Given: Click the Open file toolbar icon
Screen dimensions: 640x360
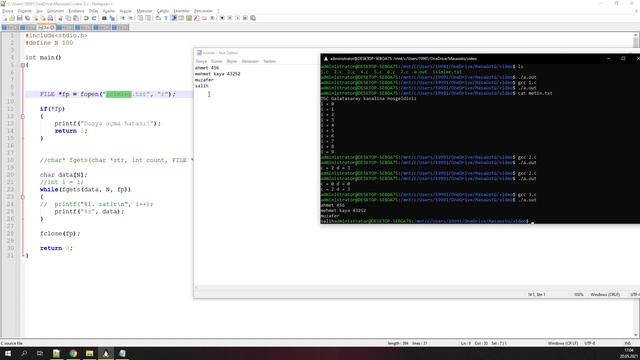Looking at the screenshot, I should pos(12,18).
